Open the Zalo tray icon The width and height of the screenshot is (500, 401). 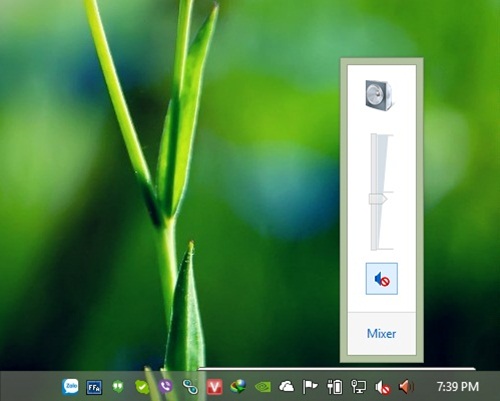[x=70, y=387]
